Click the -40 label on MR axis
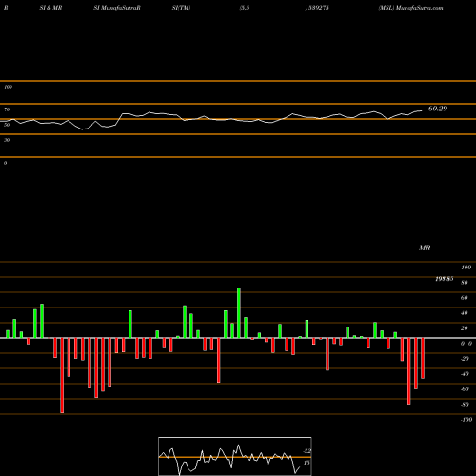476x476 pixels. click(465, 374)
